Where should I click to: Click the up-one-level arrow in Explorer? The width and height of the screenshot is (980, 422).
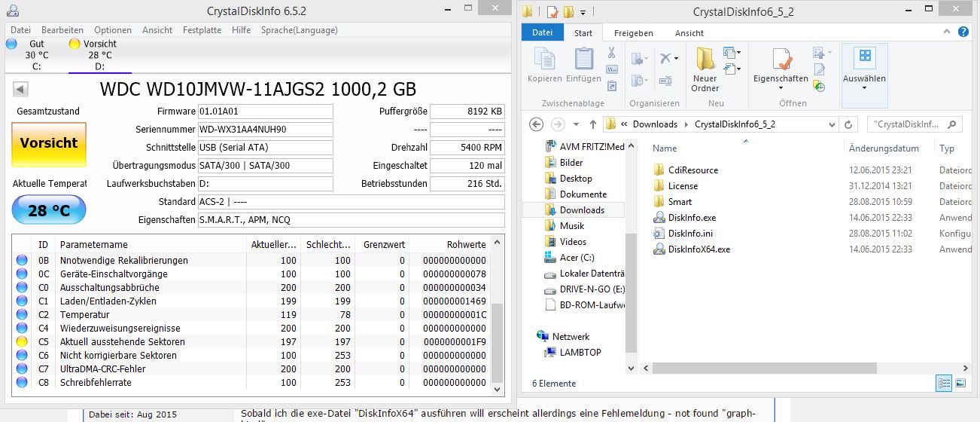593,124
